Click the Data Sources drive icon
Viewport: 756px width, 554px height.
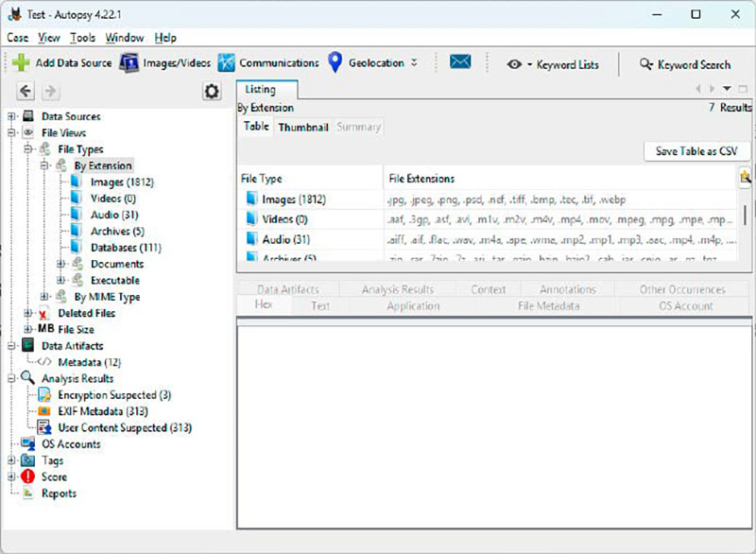(x=28, y=115)
